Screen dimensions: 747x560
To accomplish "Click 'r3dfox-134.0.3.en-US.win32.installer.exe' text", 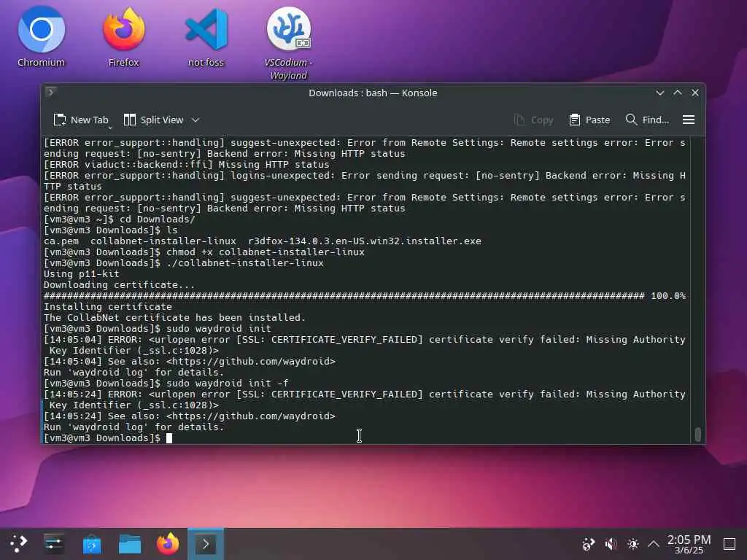I will (x=365, y=241).
